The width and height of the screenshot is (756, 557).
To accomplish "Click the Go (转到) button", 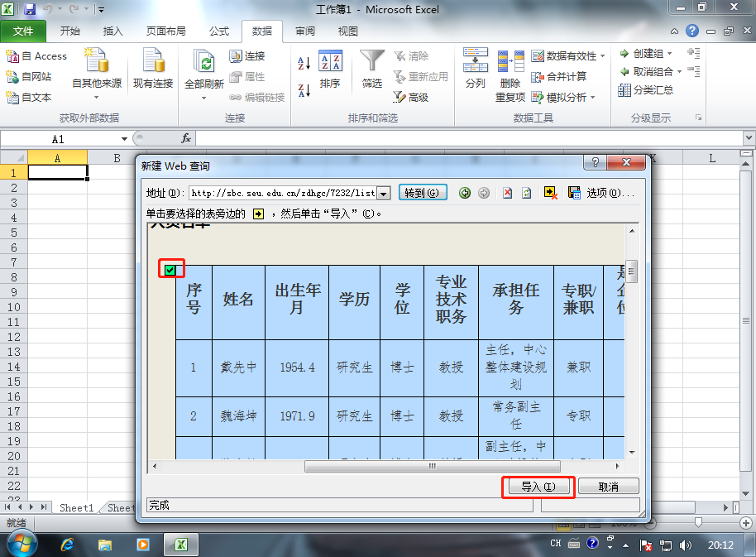I will 423,193.
